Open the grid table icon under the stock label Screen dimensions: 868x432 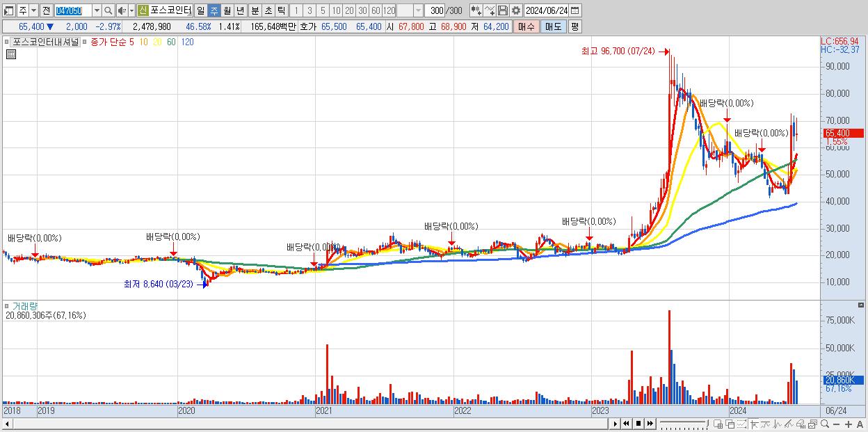coord(10,54)
